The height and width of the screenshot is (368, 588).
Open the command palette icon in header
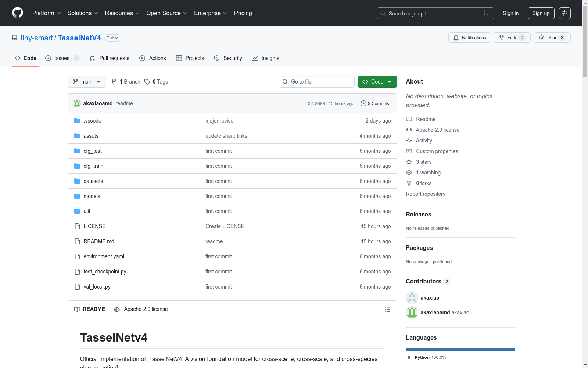tap(565, 13)
